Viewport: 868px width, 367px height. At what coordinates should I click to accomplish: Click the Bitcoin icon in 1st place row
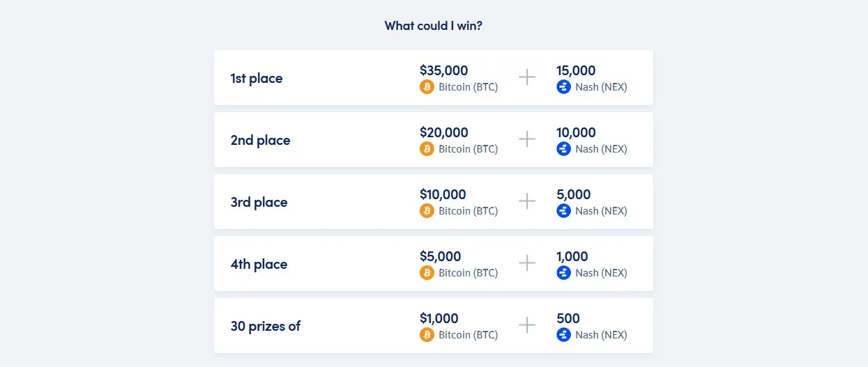(427, 87)
